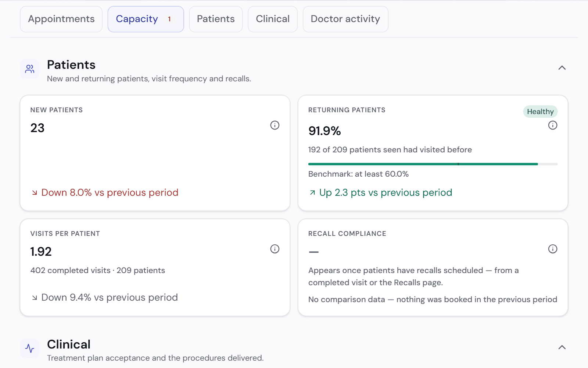Click the up arrow on Returning Patients trend

pyautogui.click(x=312, y=193)
